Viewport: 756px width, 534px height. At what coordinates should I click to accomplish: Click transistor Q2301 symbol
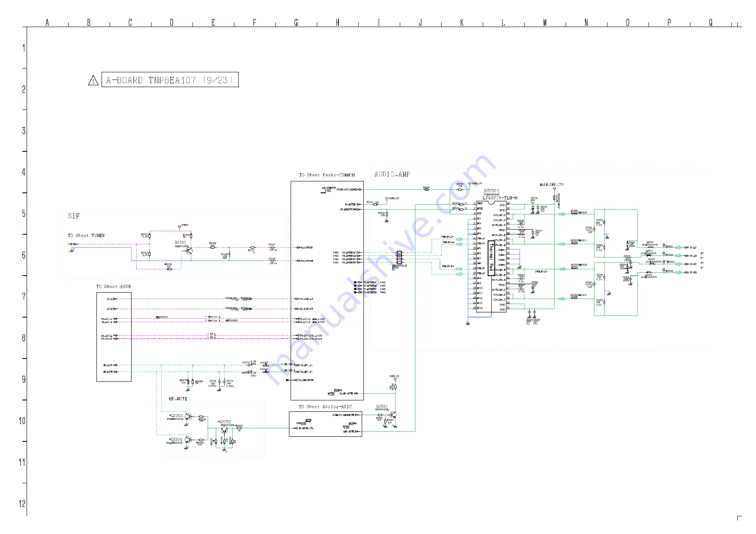pyautogui.click(x=393, y=415)
